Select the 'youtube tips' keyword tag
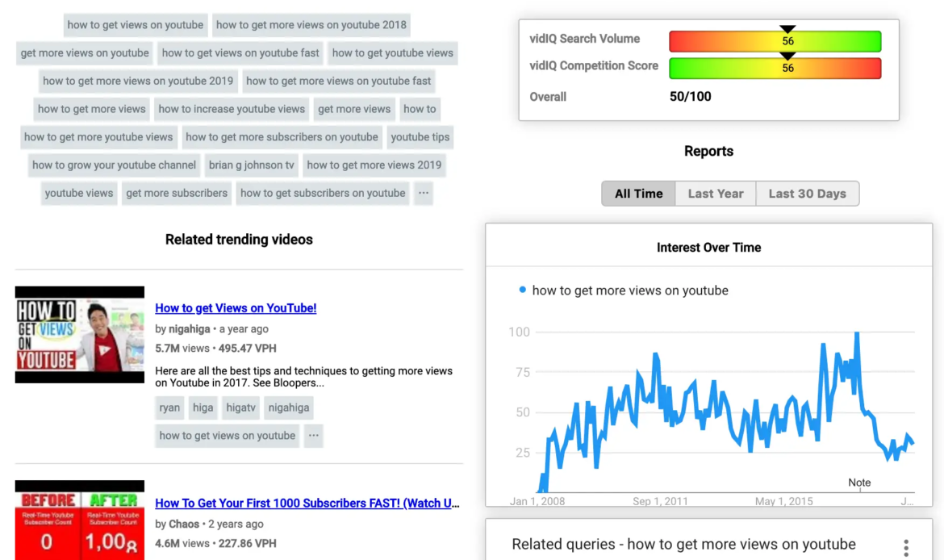This screenshot has width=944, height=560. click(x=420, y=137)
